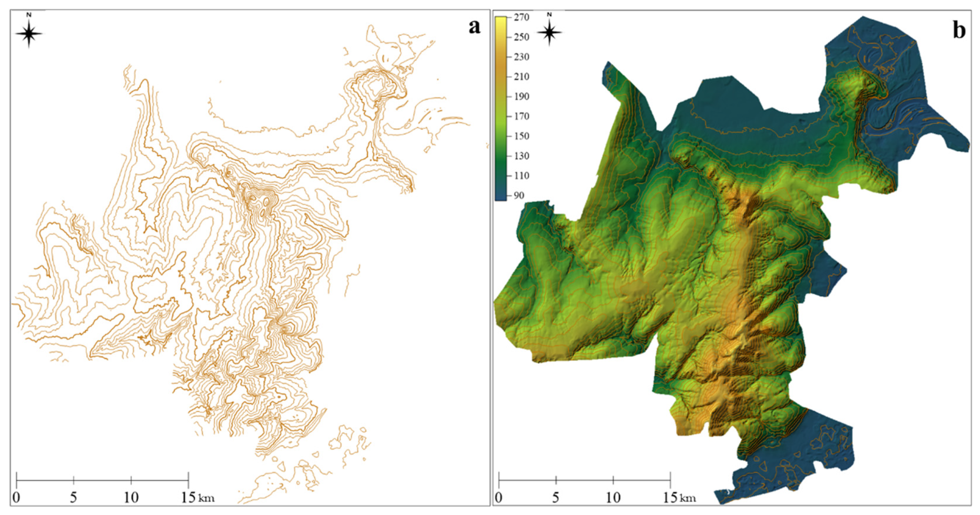The width and height of the screenshot is (980, 515).
Task: Click the north star compass in panel a
Action: pos(29,33)
